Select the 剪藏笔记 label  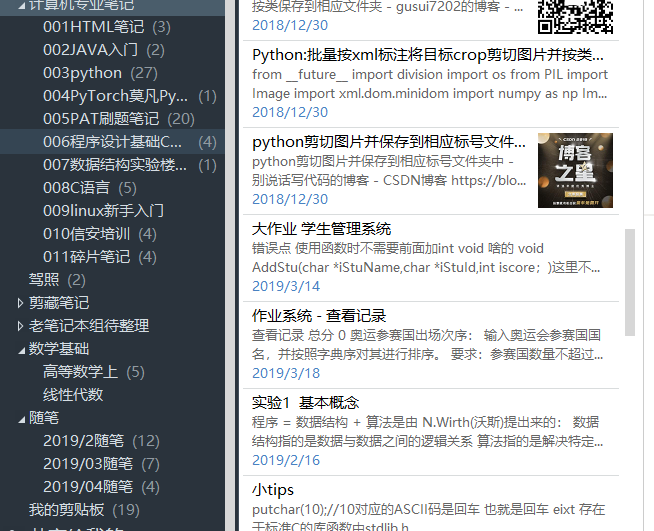tap(59, 303)
